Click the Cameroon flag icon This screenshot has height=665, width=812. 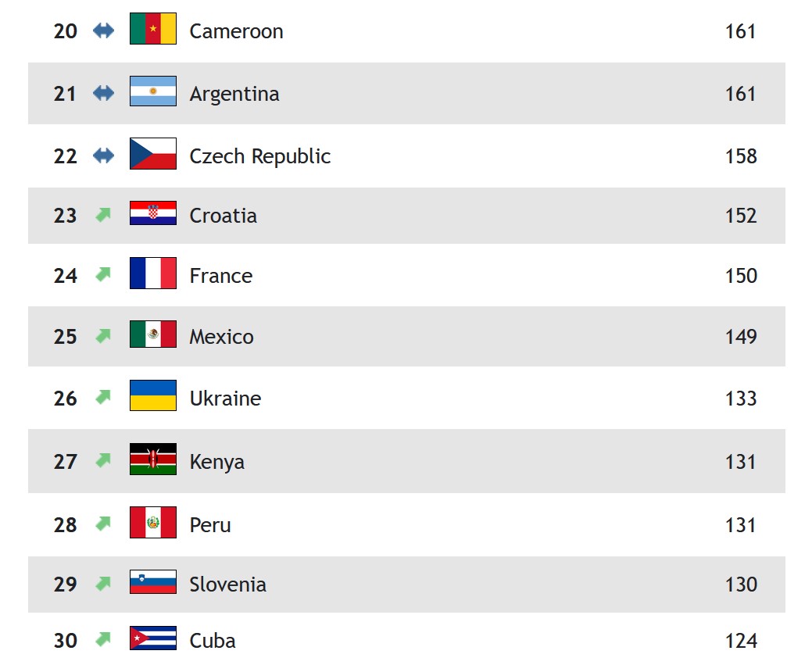[153, 29]
